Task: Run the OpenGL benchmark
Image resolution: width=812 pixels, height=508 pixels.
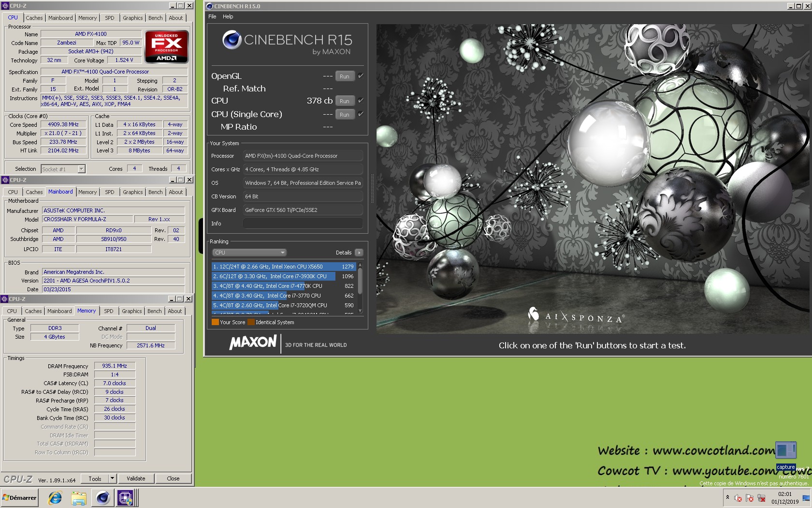Action: coord(345,76)
